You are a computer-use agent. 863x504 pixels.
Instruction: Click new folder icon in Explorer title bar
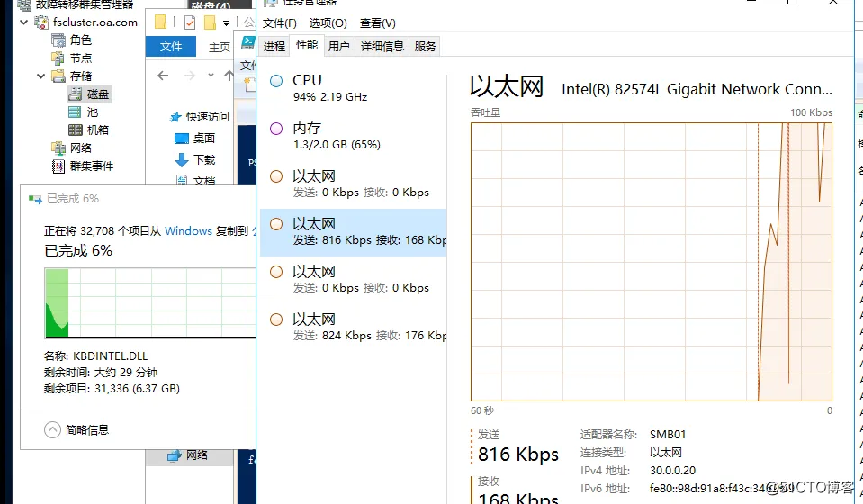[210, 22]
